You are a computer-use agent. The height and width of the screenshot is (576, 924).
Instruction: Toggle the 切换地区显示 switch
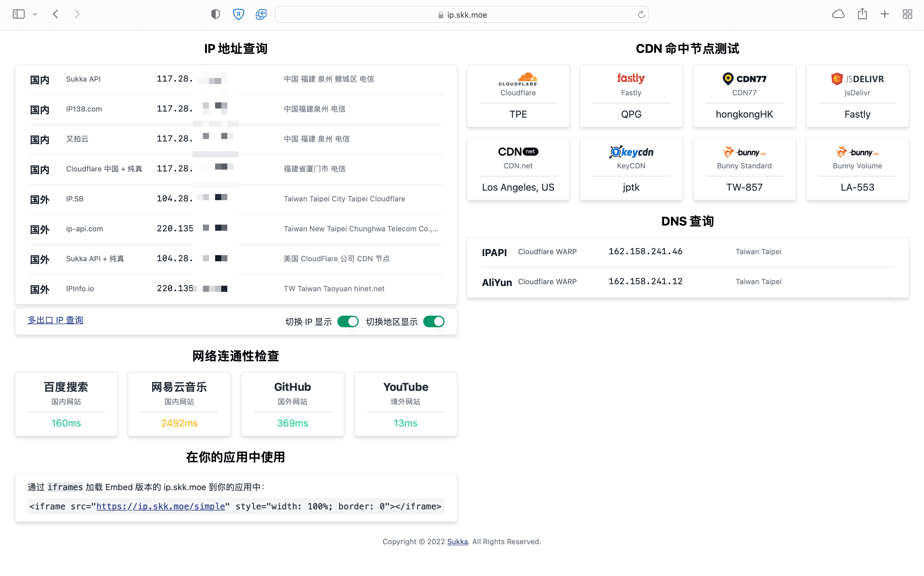point(434,321)
